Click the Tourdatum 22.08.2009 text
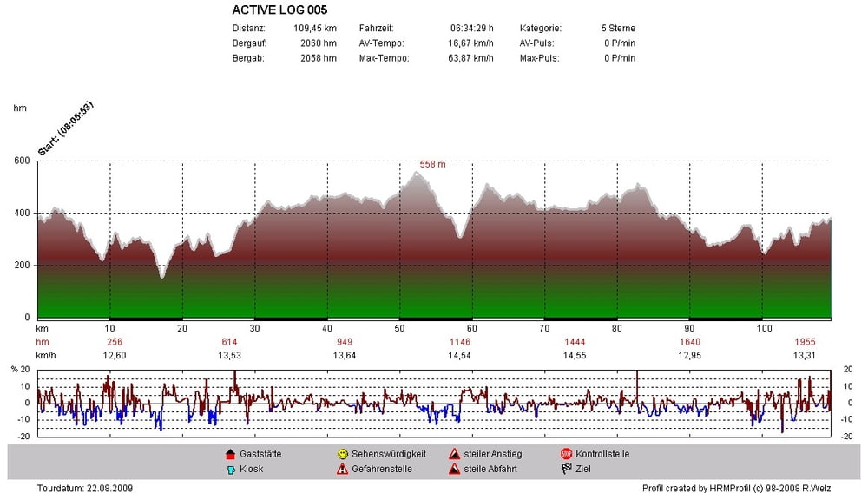 point(85,488)
